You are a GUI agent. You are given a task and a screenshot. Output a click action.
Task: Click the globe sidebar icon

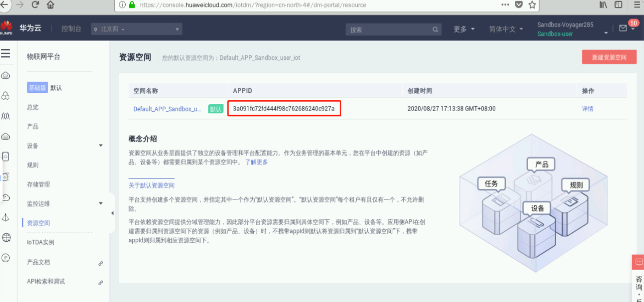(x=6, y=237)
